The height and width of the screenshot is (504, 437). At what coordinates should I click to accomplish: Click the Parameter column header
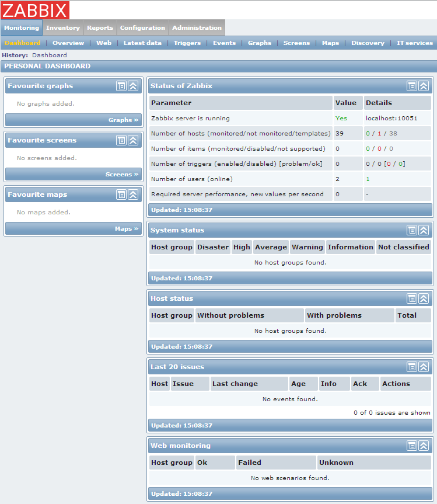click(x=241, y=103)
